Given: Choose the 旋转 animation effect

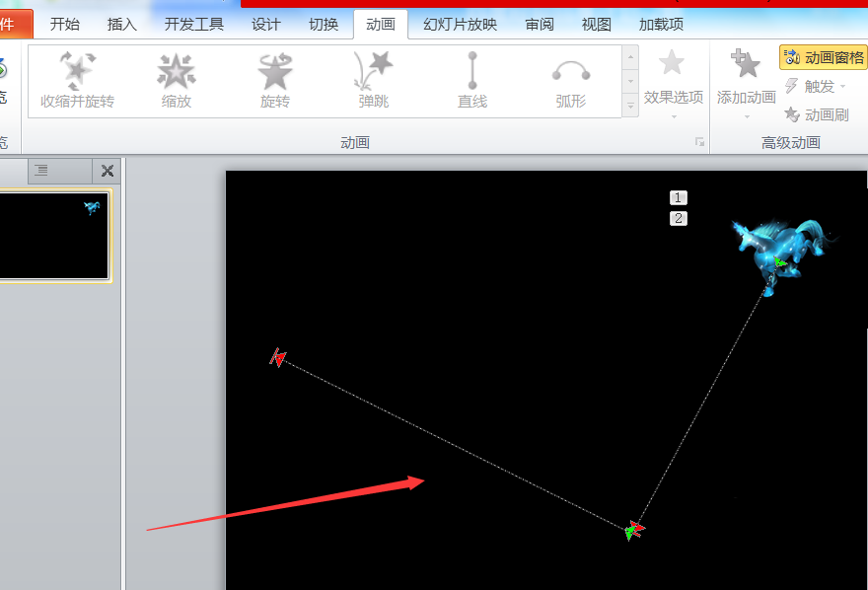Looking at the screenshot, I should pos(274,80).
